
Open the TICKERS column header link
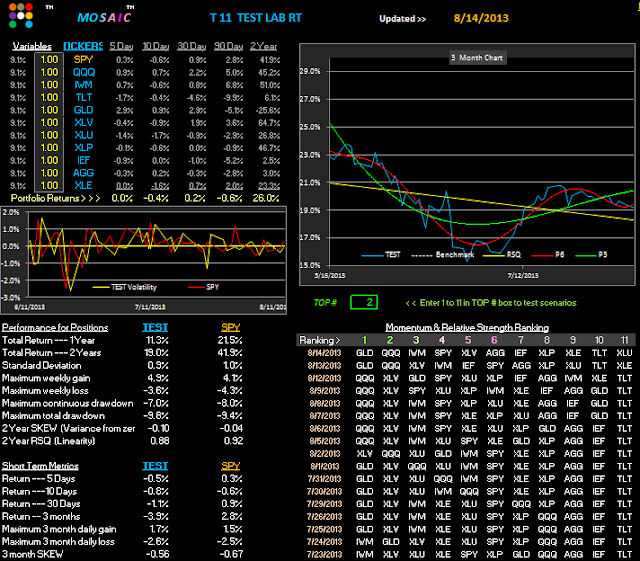tap(83, 46)
